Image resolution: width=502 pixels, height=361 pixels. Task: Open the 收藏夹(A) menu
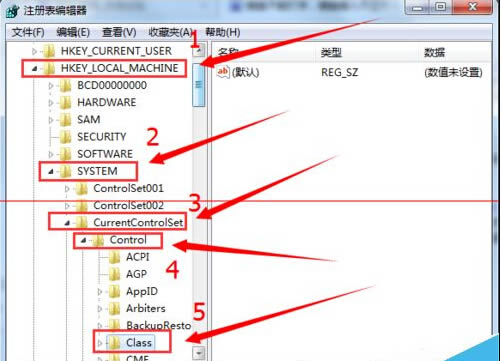[x=171, y=33]
